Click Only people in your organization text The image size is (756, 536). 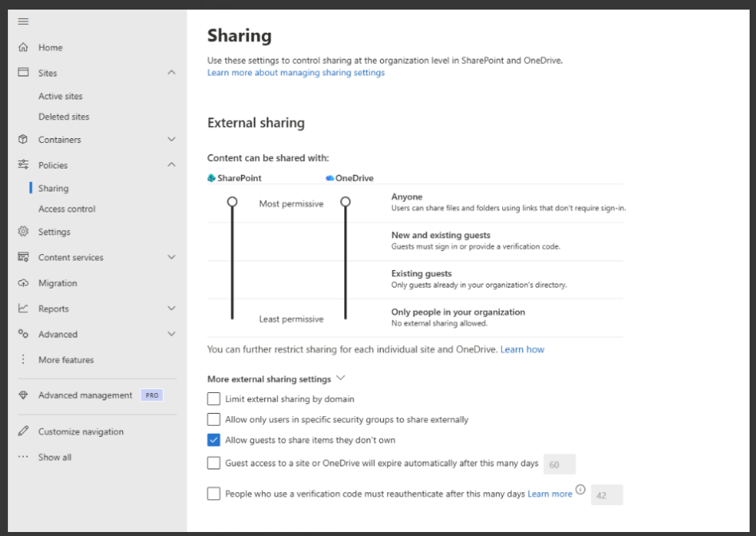click(458, 312)
